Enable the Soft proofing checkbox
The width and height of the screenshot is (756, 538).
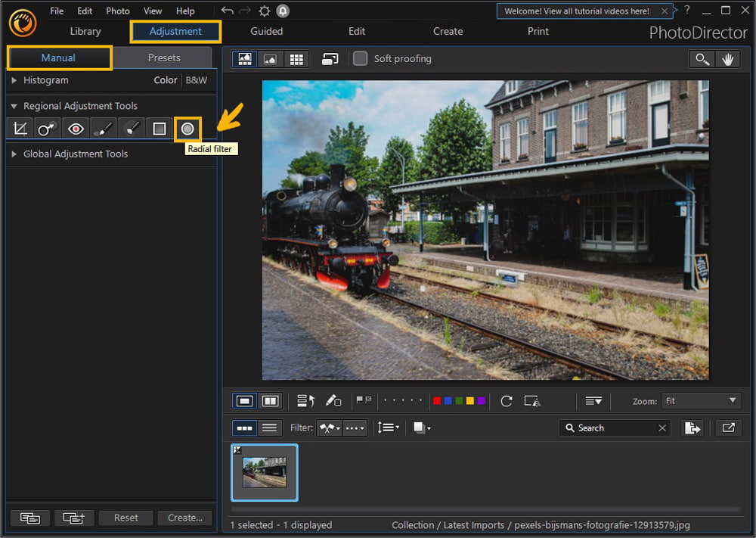(360, 58)
